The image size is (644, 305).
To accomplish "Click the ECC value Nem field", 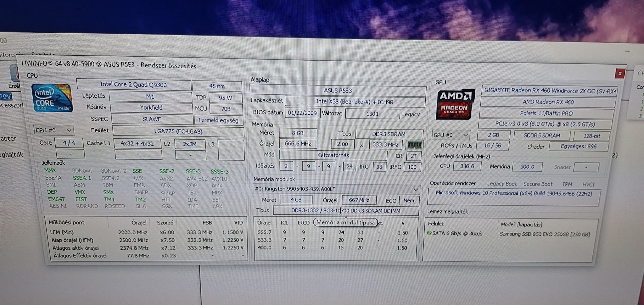I will 409,201.
